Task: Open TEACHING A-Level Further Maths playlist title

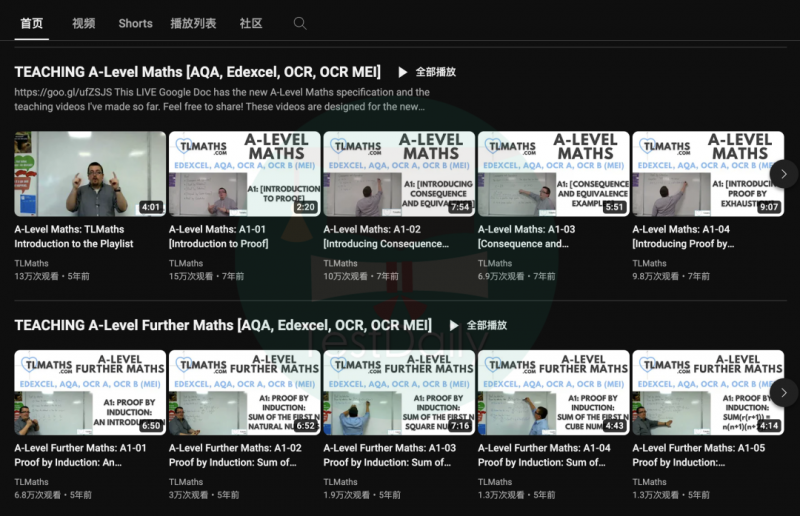Action: 223,325
